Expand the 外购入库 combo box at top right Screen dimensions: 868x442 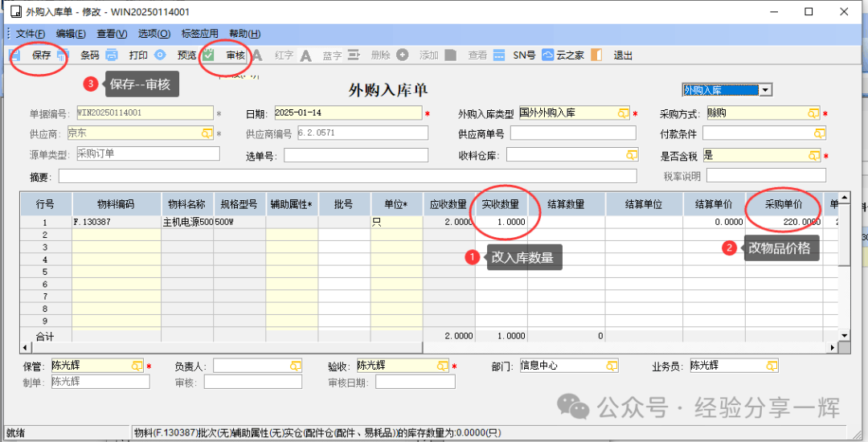765,90
